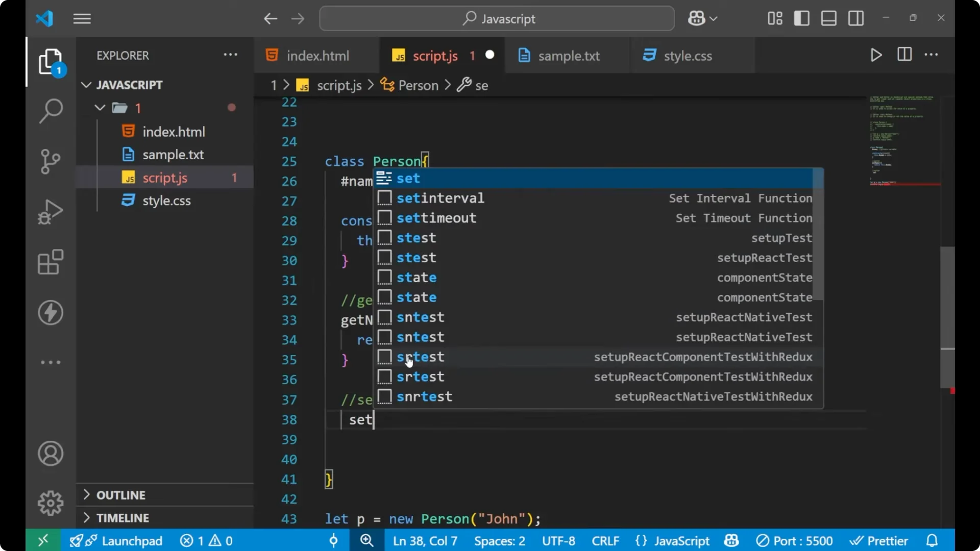Screen dimensions: 980x551
Task: Toggle the primary sidebar visibility
Action: click(x=801, y=18)
